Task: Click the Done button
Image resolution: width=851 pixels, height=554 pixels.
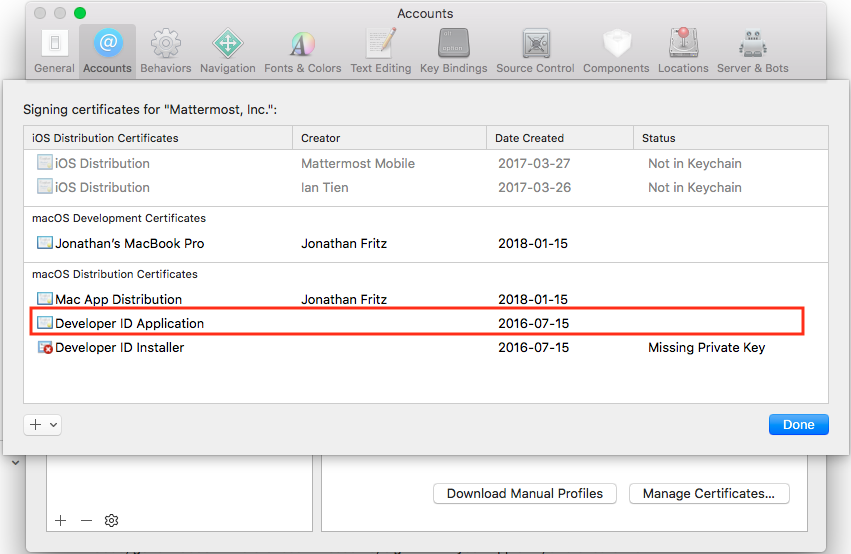Action: 798,424
